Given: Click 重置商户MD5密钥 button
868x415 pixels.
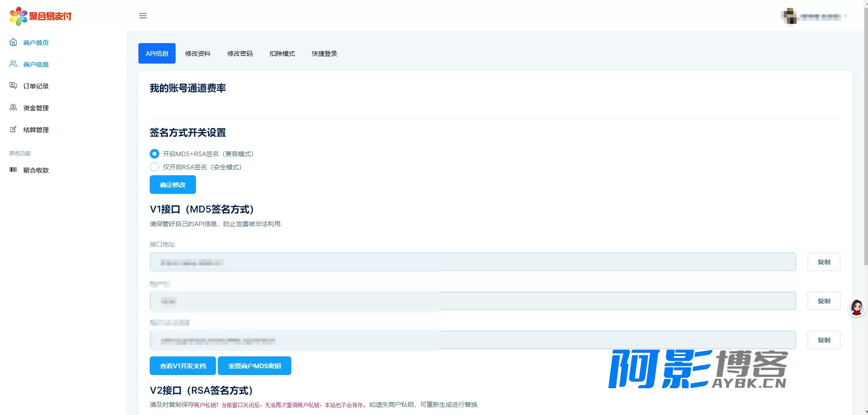Looking at the screenshot, I should coord(255,366).
